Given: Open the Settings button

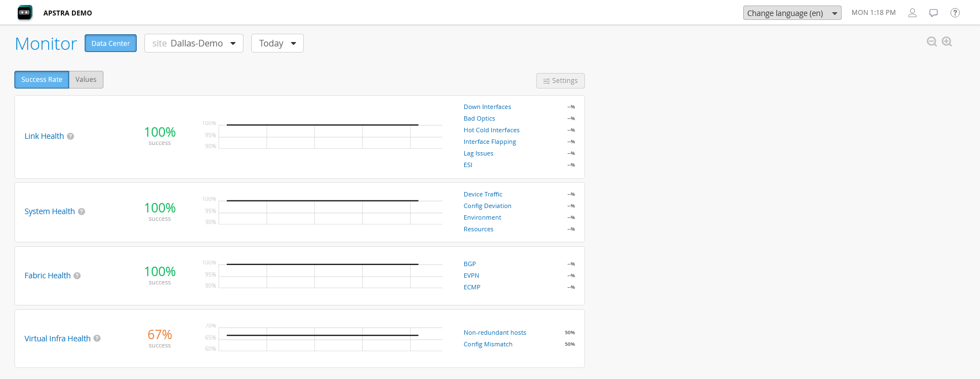Looking at the screenshot, I should tap(560, 81).
